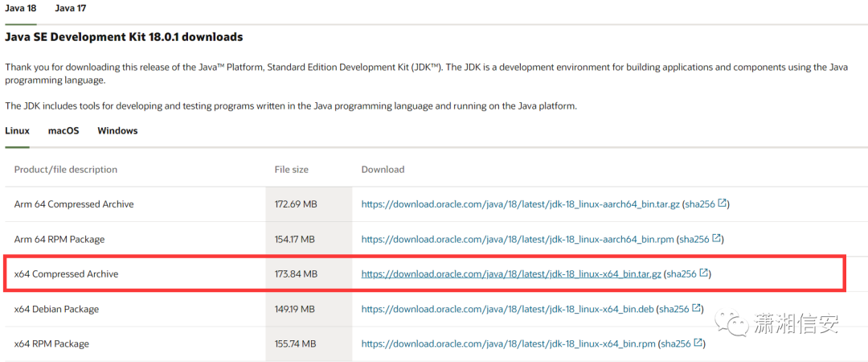Open sha256 link for x64 Compressed Archive

point(682,274)
